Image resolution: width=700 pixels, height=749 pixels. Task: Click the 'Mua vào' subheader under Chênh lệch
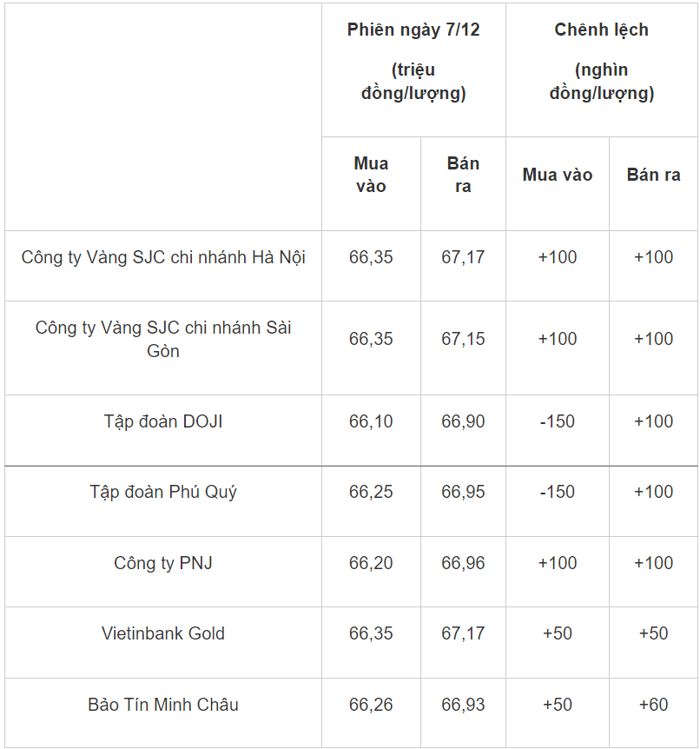[558, 175]
